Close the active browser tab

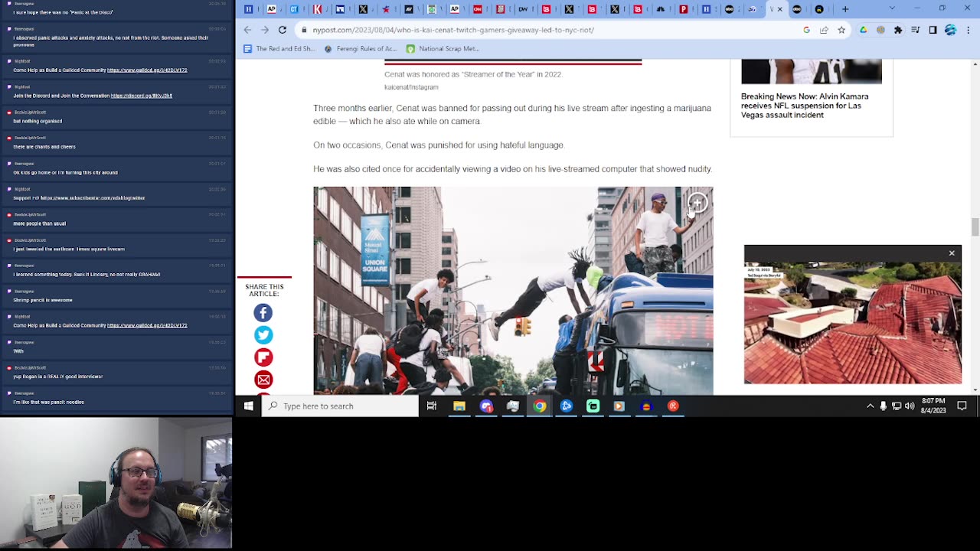(780, 9)
